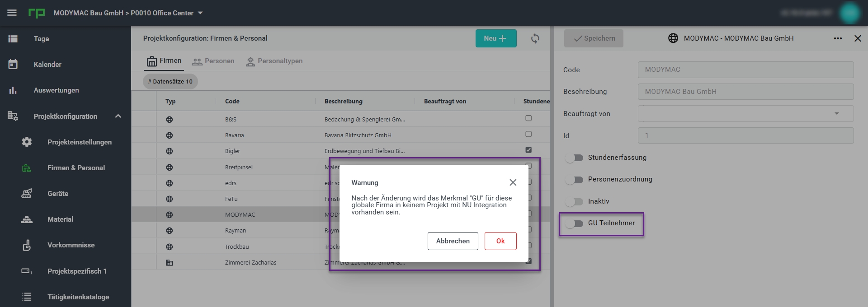Click Ok in the Warnung dialog
868x307 pixels.
pos(500,241)
